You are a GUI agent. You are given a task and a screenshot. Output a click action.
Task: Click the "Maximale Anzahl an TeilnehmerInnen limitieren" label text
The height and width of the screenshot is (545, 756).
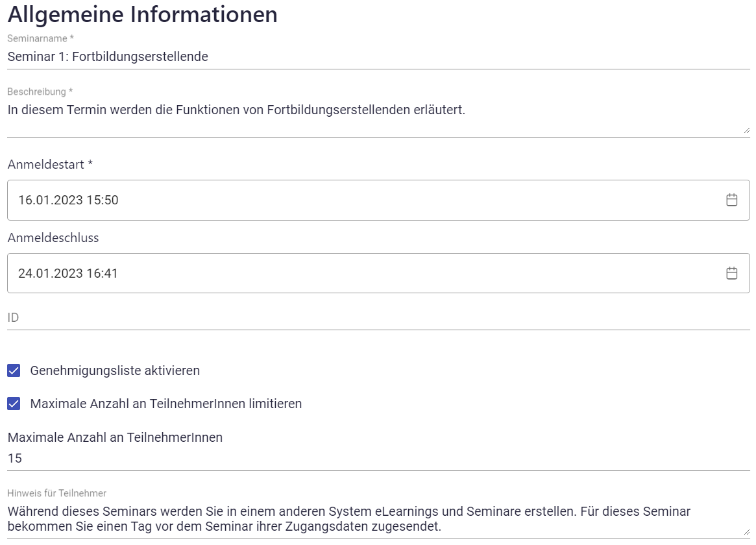click(166, 404)
